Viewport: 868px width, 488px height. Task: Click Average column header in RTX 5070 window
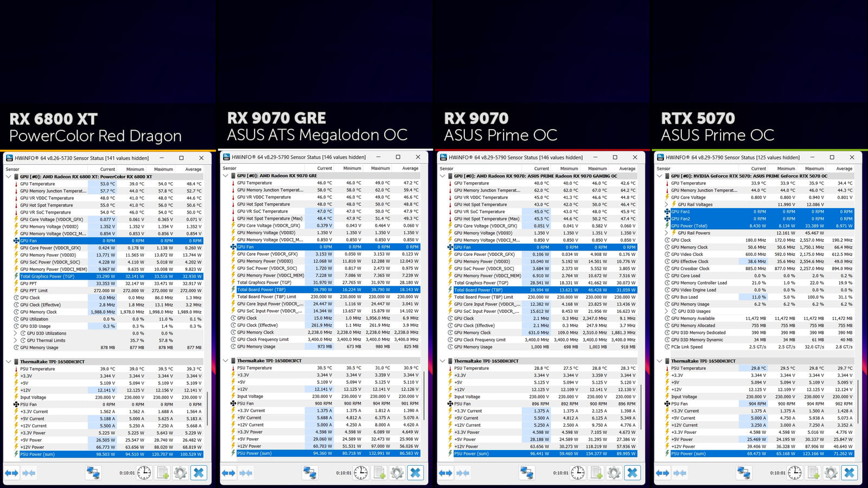click(x=840, y=169)
